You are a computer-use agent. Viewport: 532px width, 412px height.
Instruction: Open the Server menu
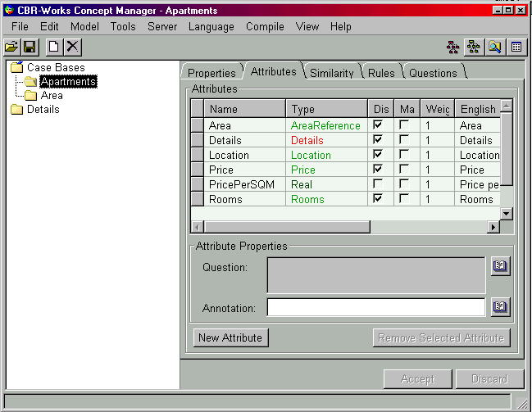pos(162,26)
